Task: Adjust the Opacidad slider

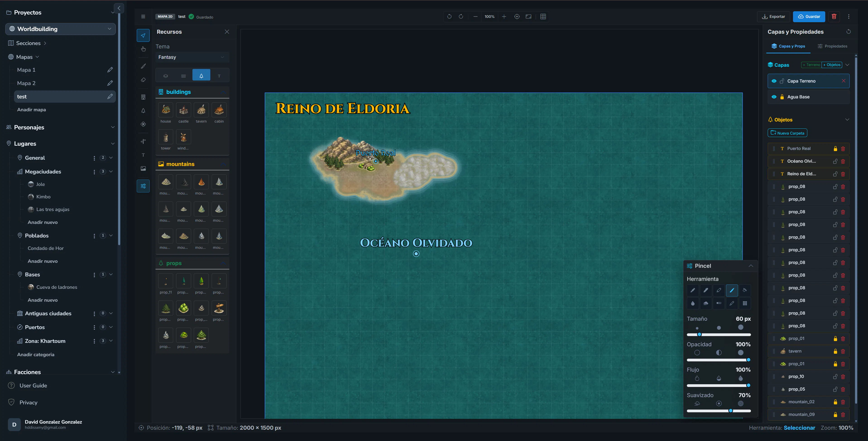Action: click(x=719, y=360)
